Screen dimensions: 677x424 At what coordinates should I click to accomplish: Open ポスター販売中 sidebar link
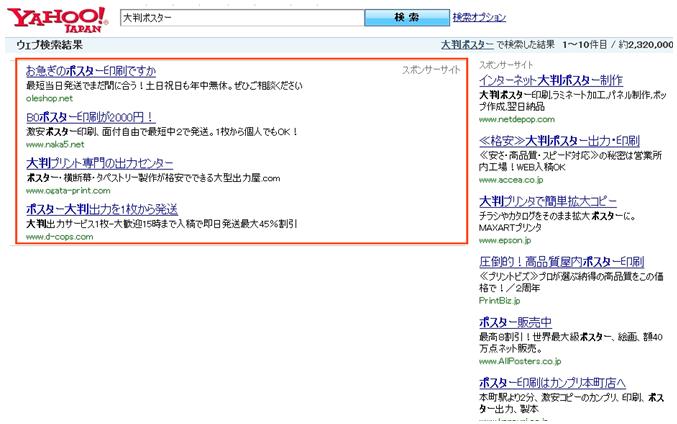[516, 322]
